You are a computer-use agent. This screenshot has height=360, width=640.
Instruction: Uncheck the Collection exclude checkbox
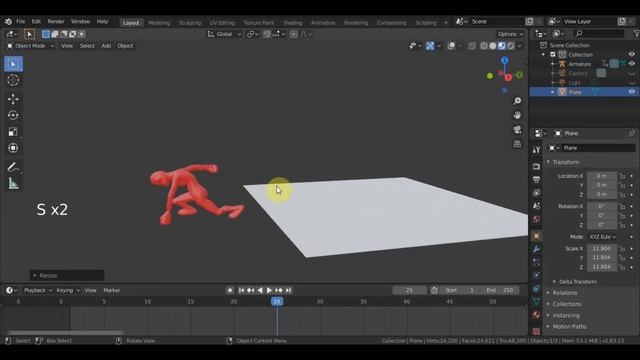tap(553, 54)
